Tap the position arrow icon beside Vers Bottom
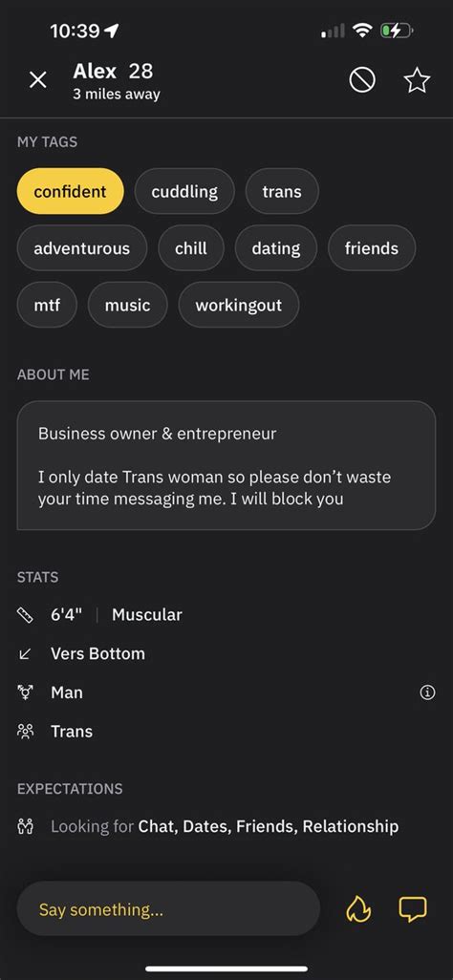 point(25,653)
